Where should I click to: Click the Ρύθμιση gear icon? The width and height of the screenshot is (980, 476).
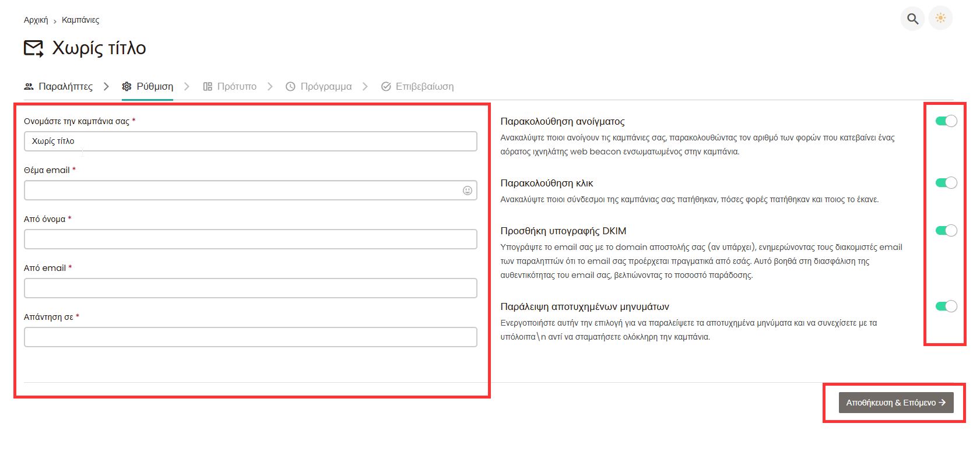tap(127, 86)
